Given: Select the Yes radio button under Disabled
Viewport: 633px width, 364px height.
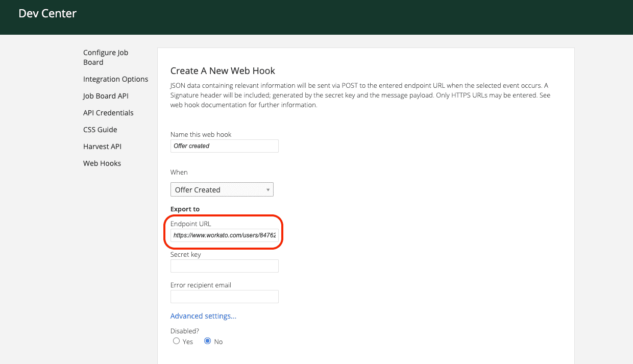Looking at the screenshot, I should 176,341.
